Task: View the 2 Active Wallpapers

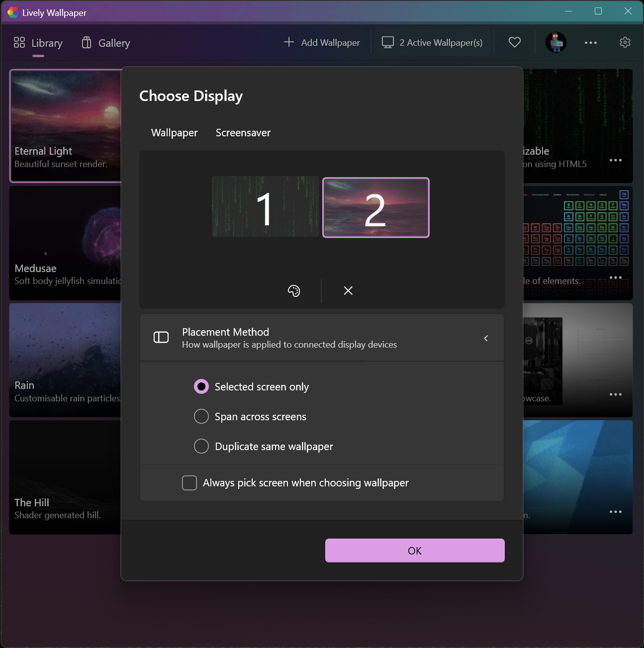Action: (x=432, y=42)
